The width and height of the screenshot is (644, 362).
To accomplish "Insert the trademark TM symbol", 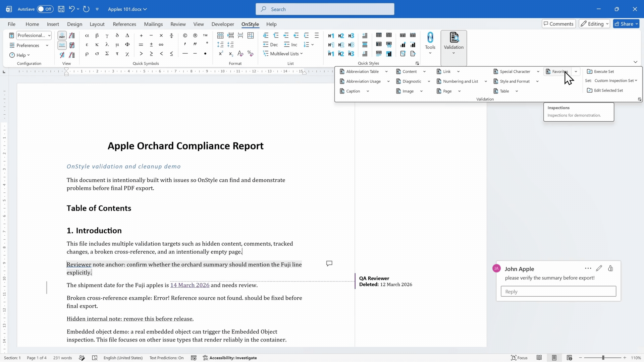I will tap(205, 36).
